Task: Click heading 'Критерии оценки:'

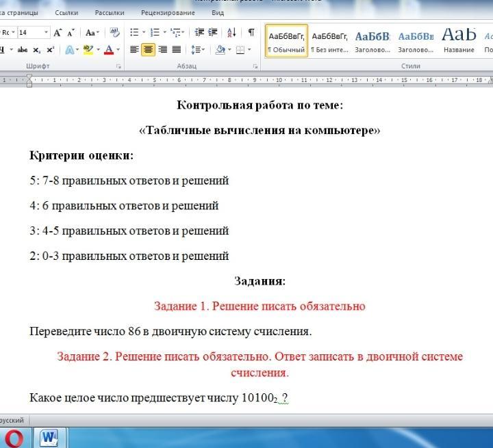Action: tap(81, 155)
